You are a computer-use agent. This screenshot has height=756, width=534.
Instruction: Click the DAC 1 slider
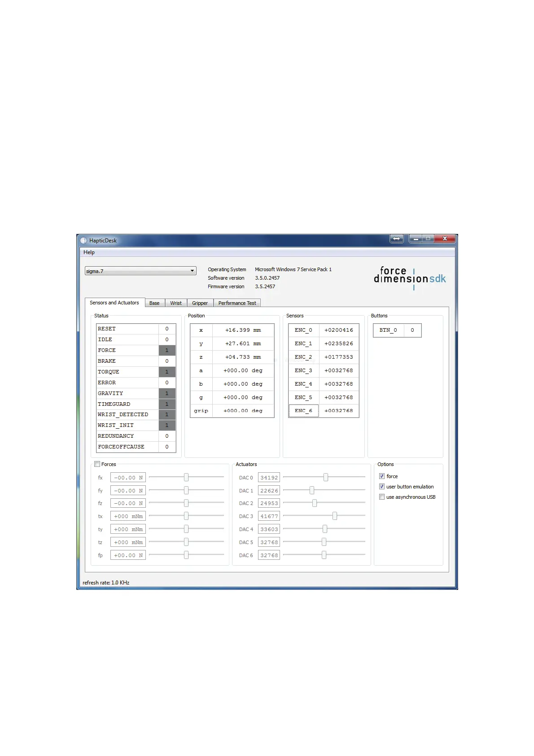click(x=324, y=490)
